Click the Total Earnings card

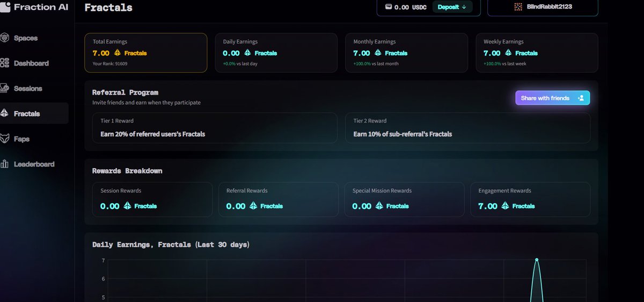click(x=146, y=53)
